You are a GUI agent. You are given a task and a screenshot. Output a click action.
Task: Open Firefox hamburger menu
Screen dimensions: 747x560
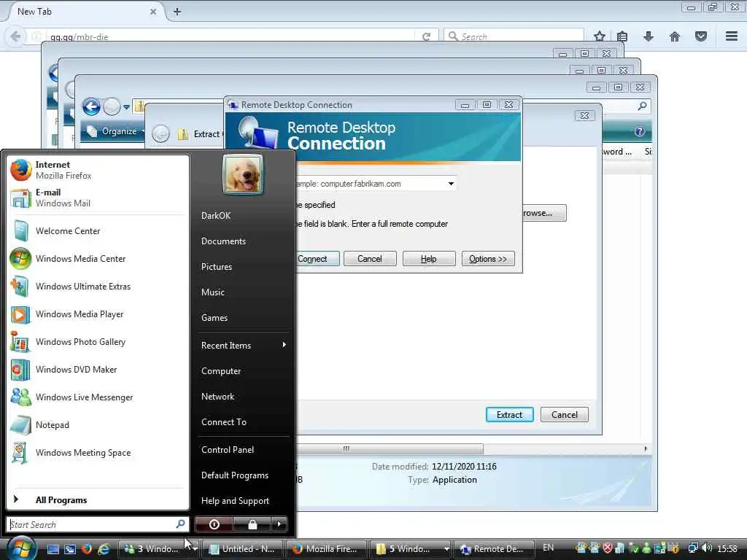[731, 36]
